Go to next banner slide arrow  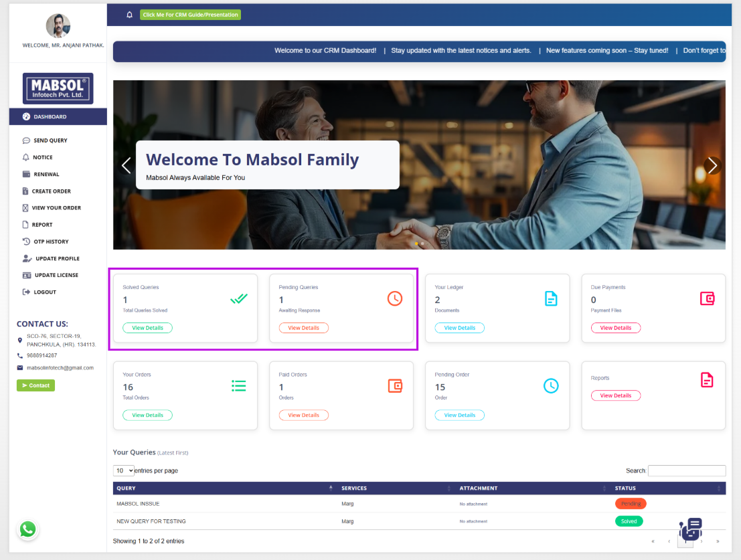coord(712,165)
